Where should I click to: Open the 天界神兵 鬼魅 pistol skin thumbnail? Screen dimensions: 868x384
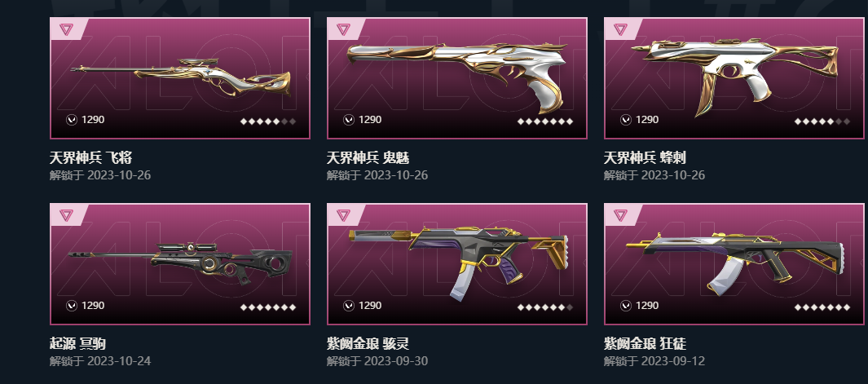[x=456, y=78]
